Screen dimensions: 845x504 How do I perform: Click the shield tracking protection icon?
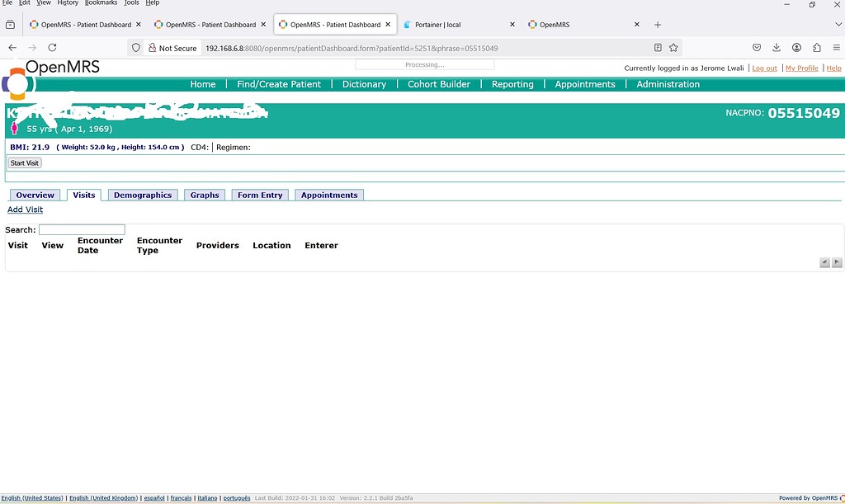136,48
